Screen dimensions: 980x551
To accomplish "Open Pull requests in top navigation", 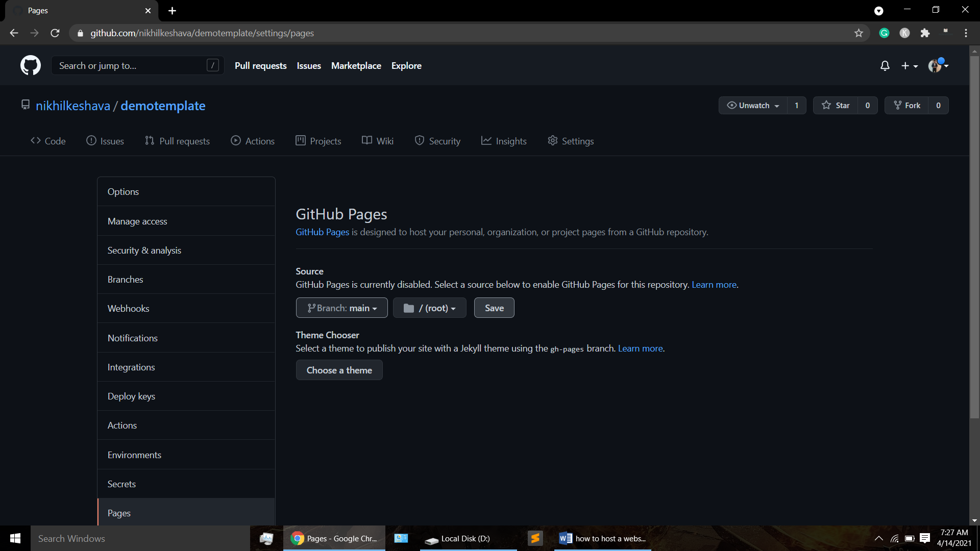I will 260,66.
